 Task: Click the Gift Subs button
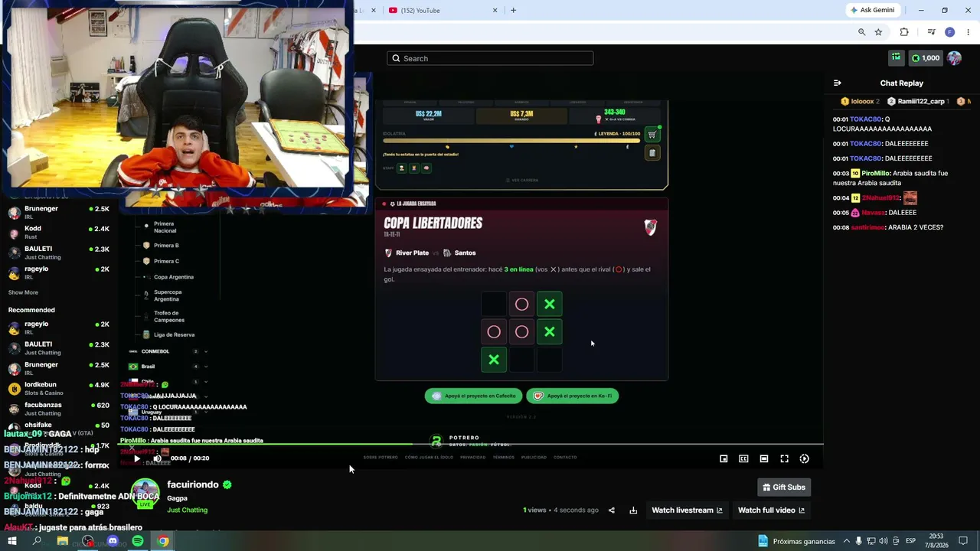click(x=784, y=487)
